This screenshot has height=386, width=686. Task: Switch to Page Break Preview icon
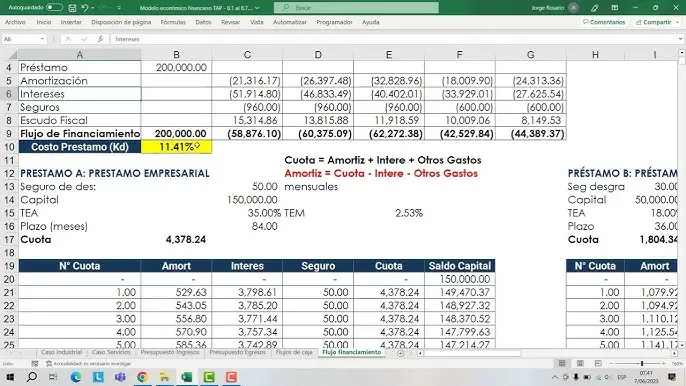click(598, 363)
